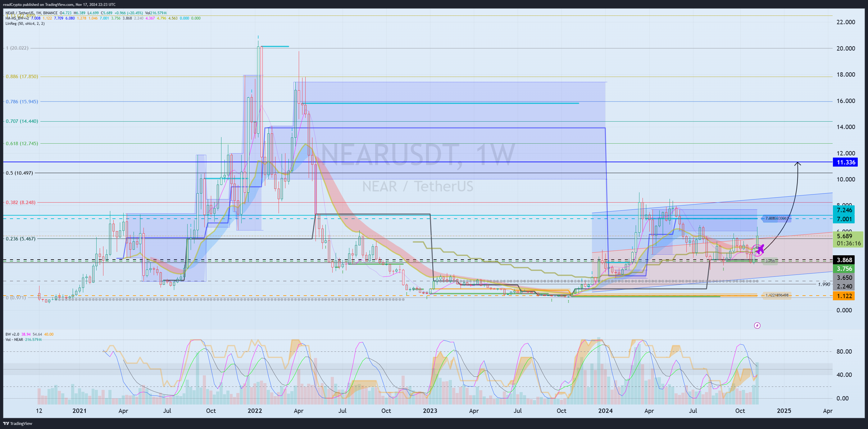
Task: Click the readCrypto published header text
Action: 59,4
